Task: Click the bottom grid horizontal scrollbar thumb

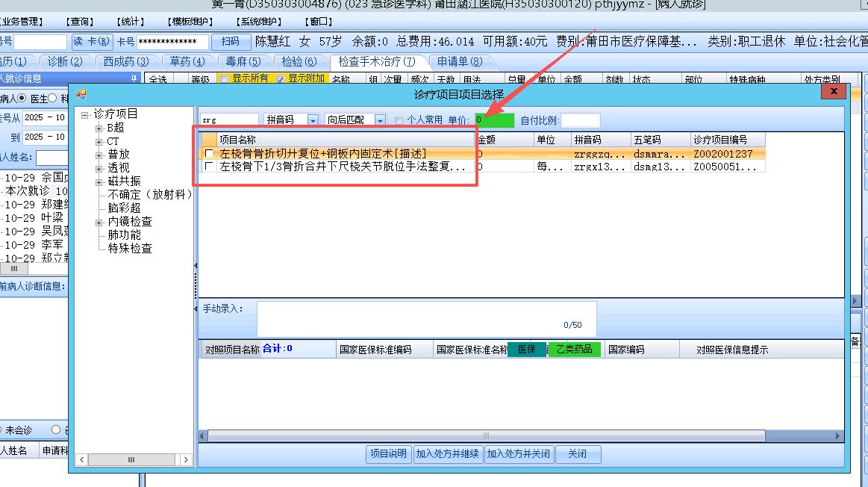Action: (487, 436)
